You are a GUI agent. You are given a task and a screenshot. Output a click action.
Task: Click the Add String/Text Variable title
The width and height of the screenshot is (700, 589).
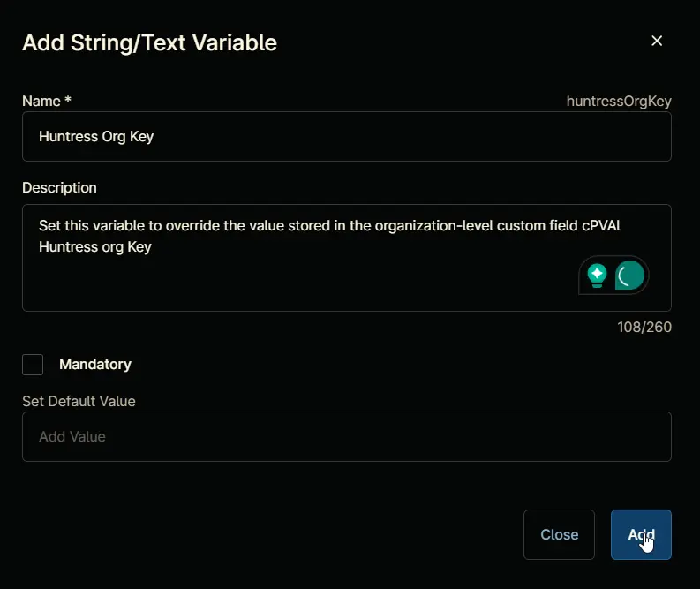click(x=149, y=43)
